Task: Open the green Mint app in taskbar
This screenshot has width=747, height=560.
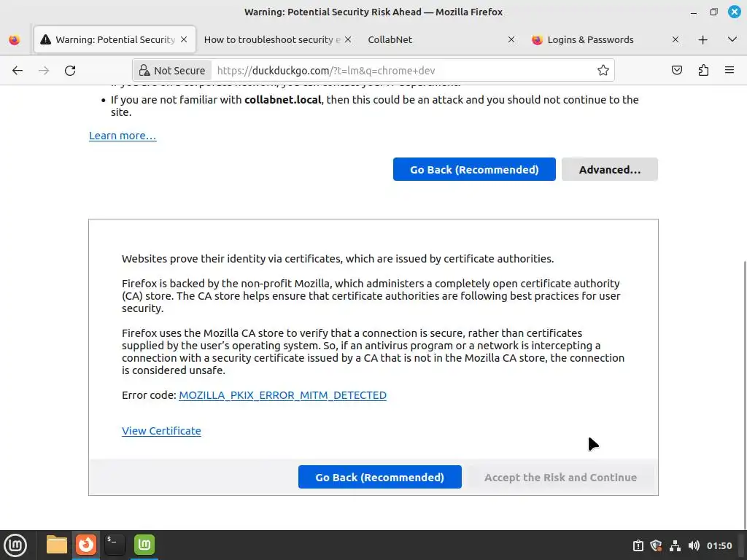Action: point(144,545)
